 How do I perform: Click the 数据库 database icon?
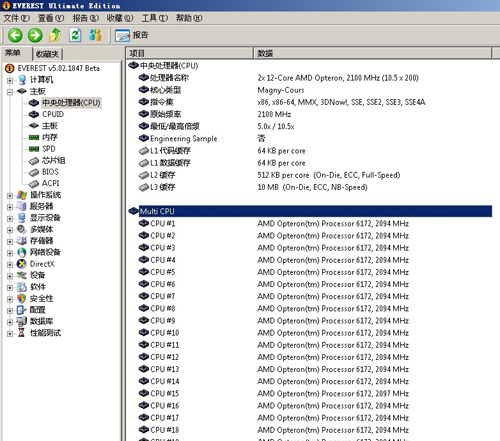pos(22,321)
